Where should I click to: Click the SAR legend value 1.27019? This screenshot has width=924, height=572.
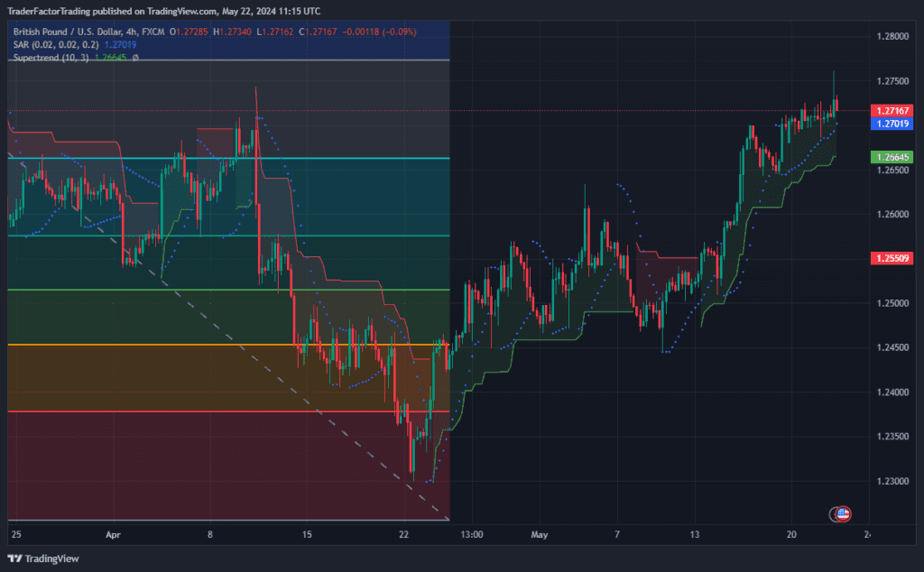[120, 45]
